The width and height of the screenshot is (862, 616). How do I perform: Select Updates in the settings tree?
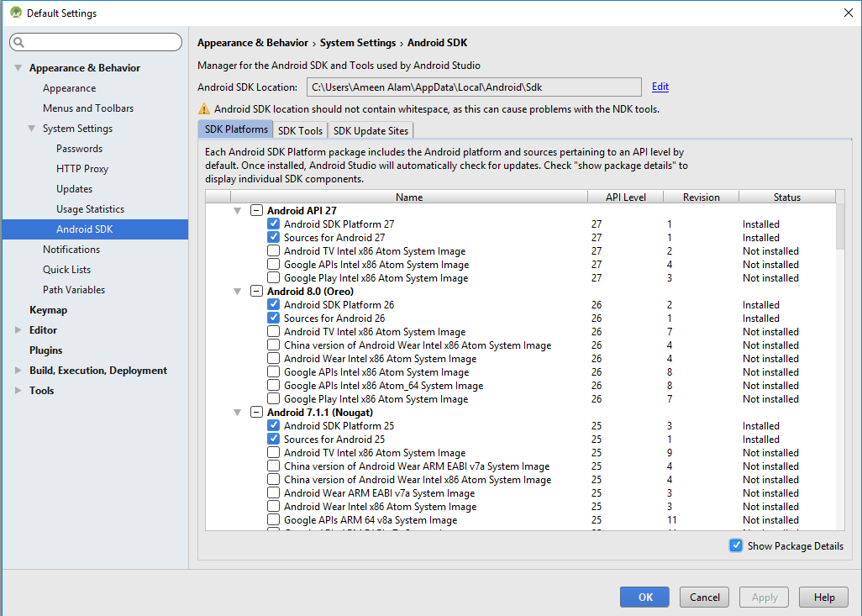(74, 188)
